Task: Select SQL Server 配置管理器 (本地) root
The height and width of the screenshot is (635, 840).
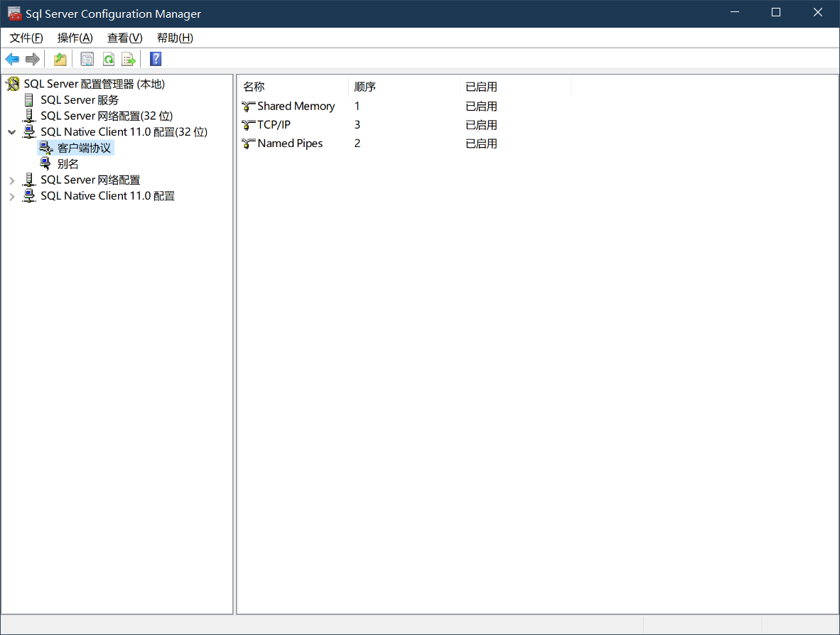Action: 95,84
